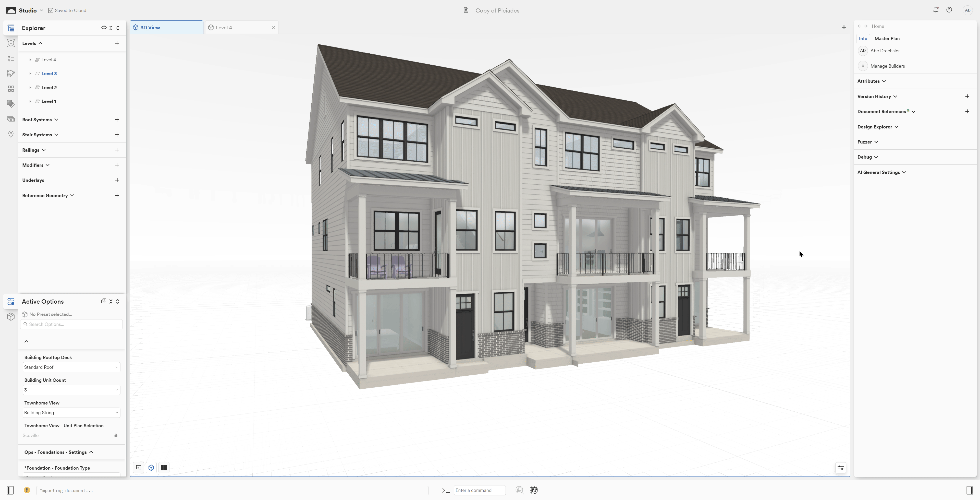The width and height of the screenshot is (980, 500).
Task: Expand the Level 2 tree item
Action: (x=30, y=88)
